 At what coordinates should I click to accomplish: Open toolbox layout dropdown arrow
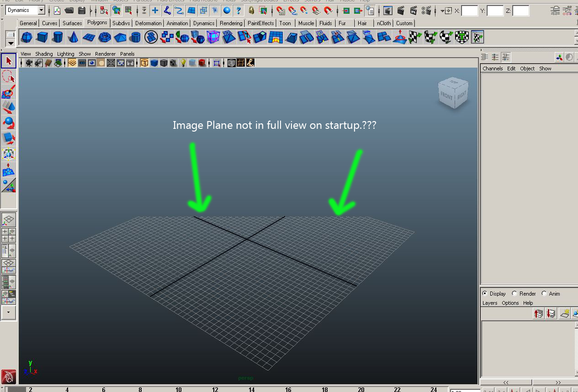click(x=9, y=313)
